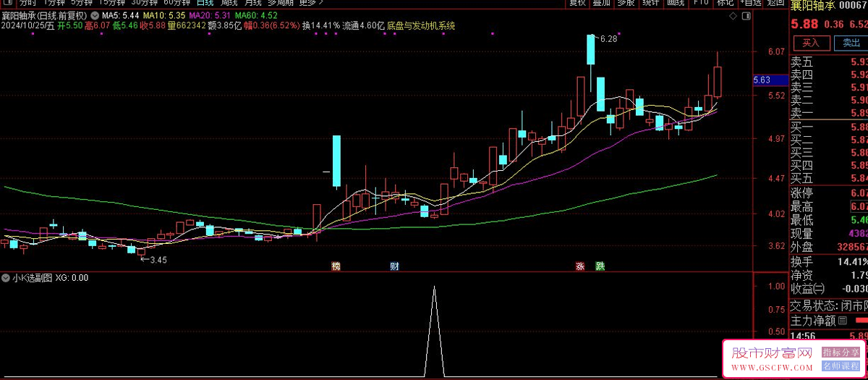Screen dimensions: 868x380
Task: Open the 复权 adjustment option
Action: 577,2
